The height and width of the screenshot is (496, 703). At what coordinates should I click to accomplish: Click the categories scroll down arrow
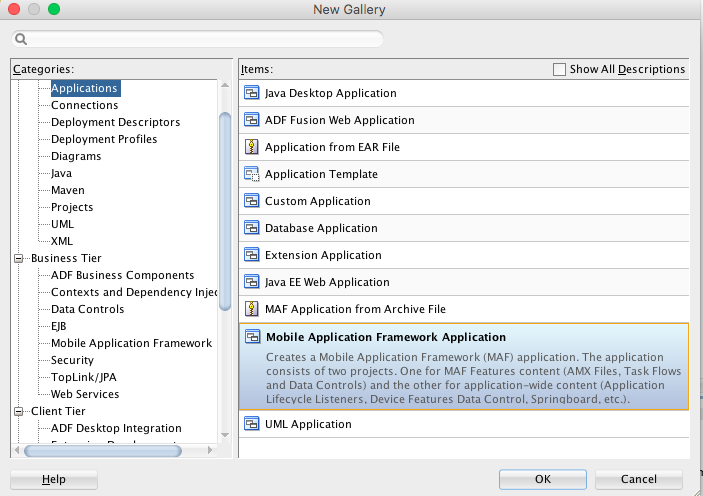tap(225, 435)
